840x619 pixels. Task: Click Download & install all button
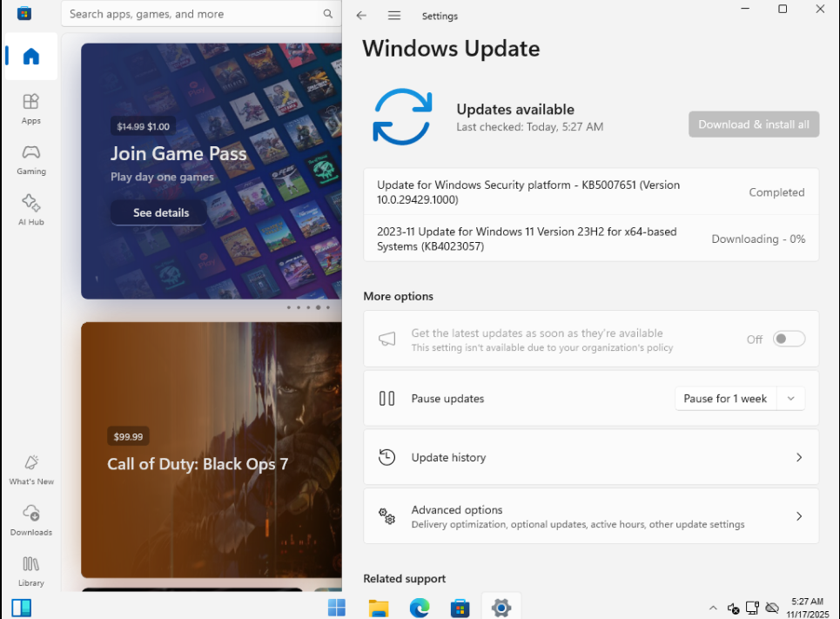click(754, 124)
